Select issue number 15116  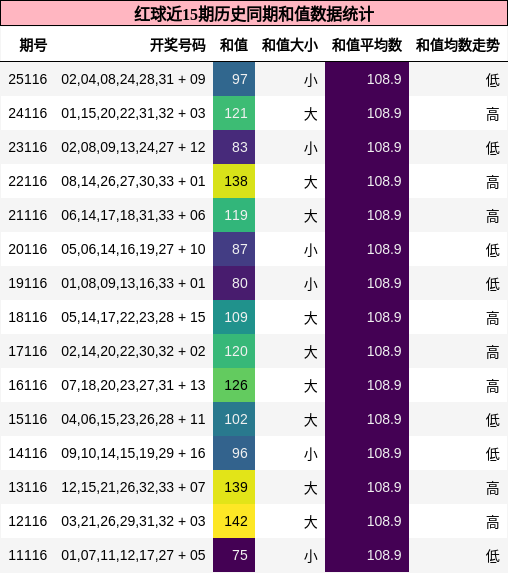(x=28, y=419)
